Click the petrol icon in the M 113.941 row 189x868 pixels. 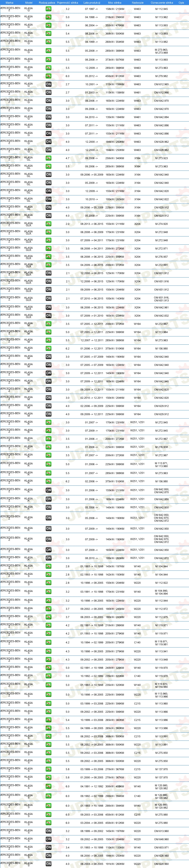49,652
